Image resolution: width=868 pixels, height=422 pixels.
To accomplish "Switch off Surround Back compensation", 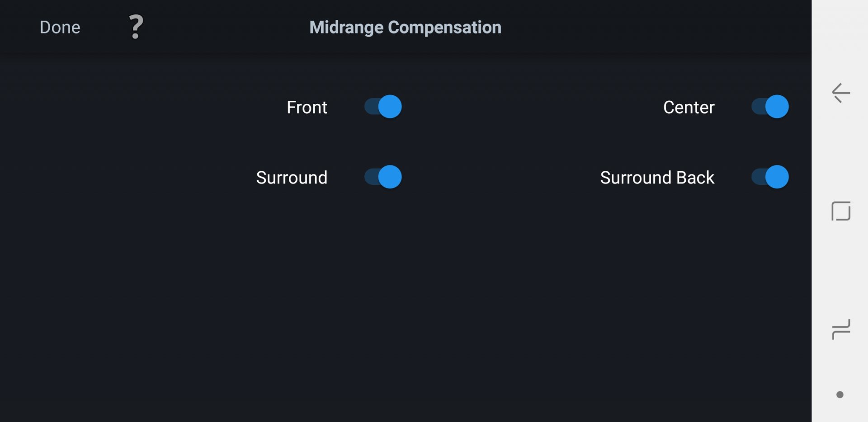I will click(x=770, y=177).
